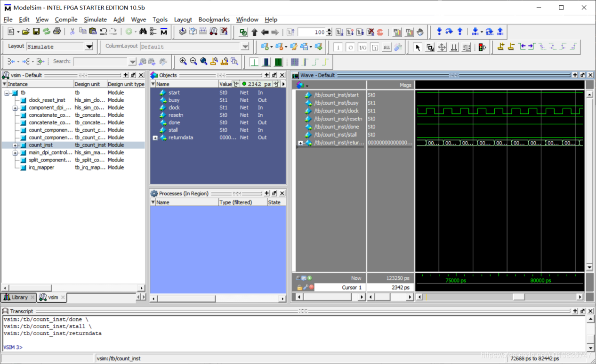The height and width of the screenshot is (364, 596).
Task: Activate the Zoom Mode tool icon
Action: [430, 47]
